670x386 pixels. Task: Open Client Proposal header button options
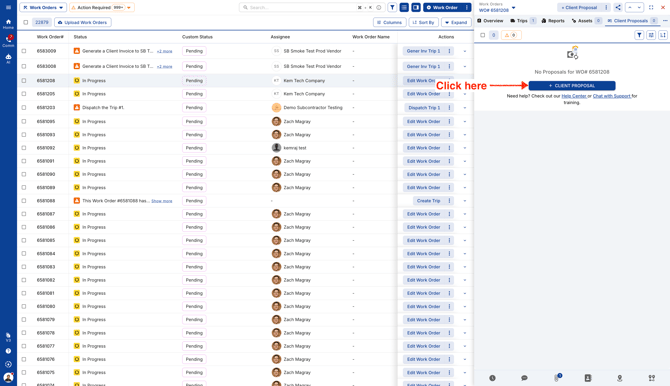pos(606,7)
